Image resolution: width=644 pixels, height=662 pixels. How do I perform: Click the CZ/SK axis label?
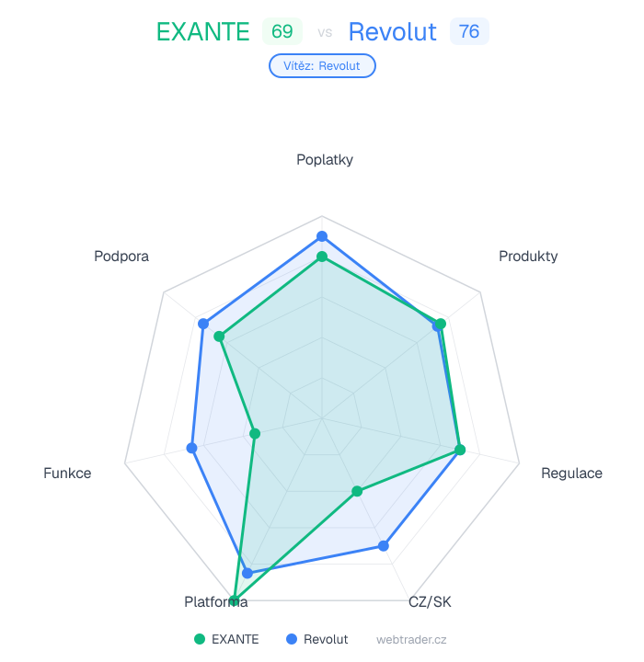pyautogui.click(x=430, y=602)
